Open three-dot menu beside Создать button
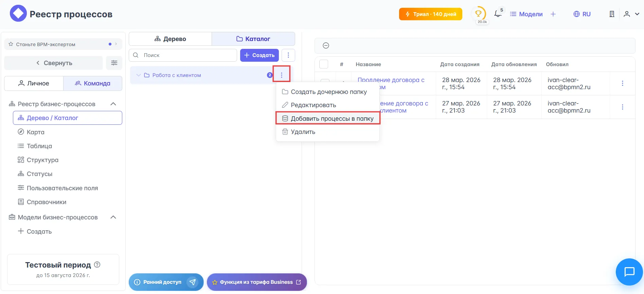 [288, 55]
